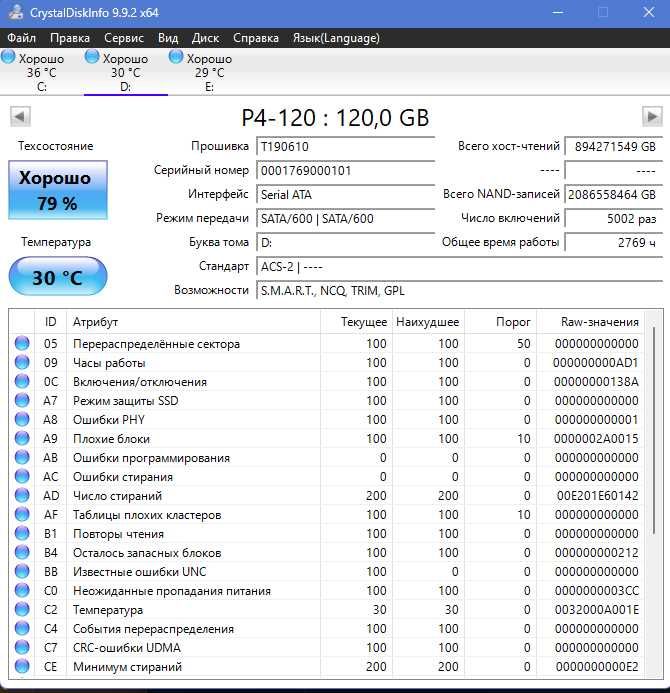Open the Справка menu
The height and width of the screenshot is (693, 670).
(256, 38)
